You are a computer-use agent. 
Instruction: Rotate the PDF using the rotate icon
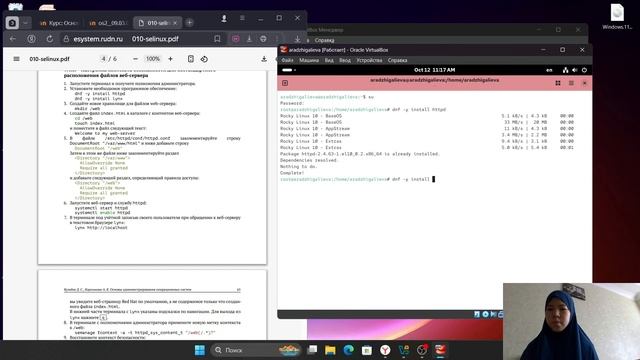pos(204,59)
